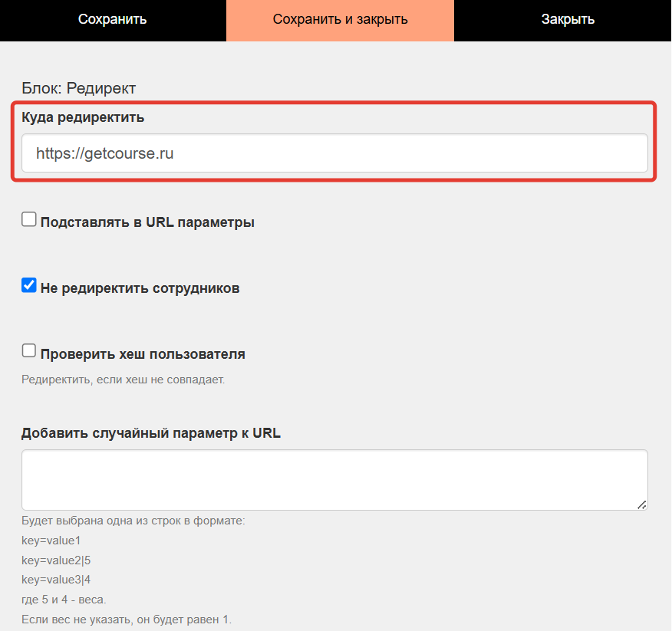Image resolution: width=672 pixels, height=631 pixels.
Task: Click the key=value3|4 example line
Action: pos(56,580)
